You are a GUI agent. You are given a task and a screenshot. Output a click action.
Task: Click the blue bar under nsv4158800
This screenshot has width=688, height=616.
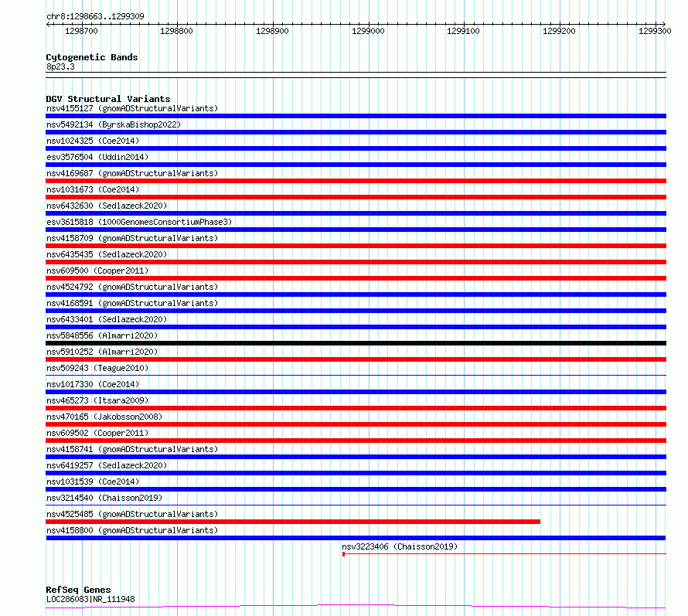[x=356, y=538]
